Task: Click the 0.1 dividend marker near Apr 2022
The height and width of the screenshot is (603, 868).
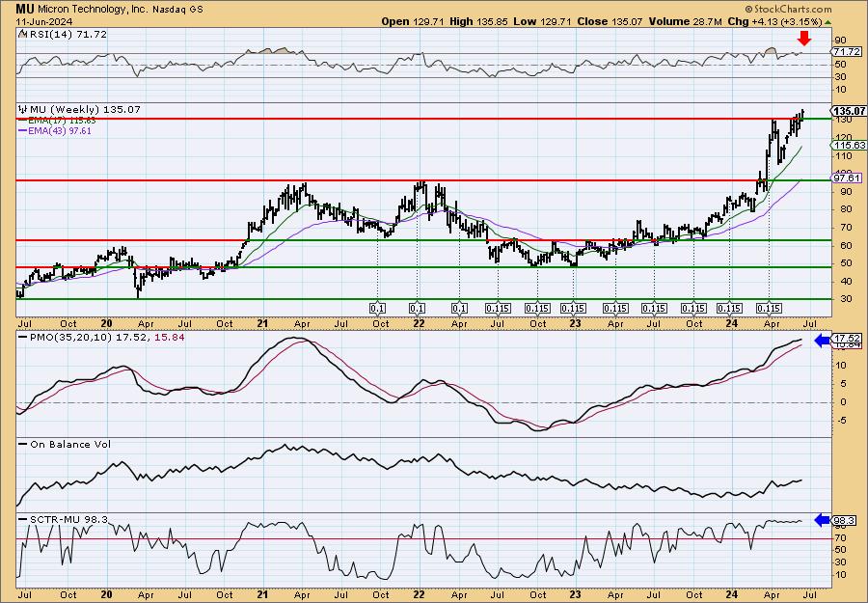Action: pyautogui.click(x=459, y=309)
